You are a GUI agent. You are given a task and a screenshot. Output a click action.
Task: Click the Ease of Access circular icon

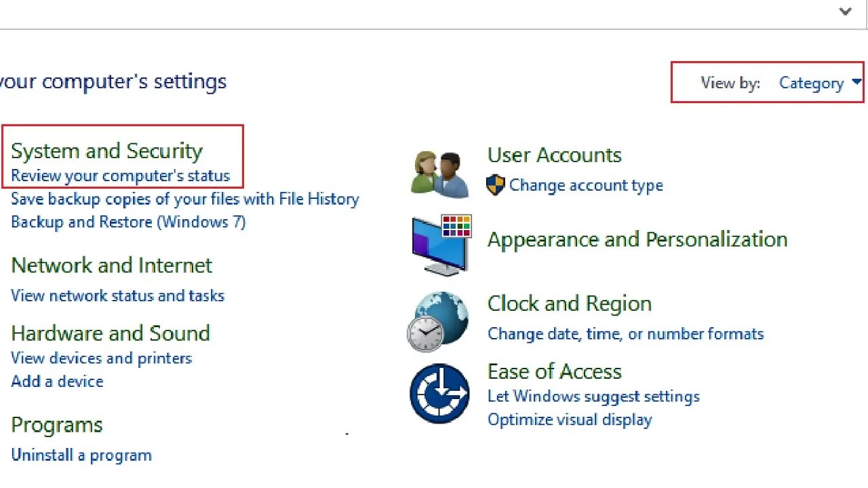click(439, 394)
